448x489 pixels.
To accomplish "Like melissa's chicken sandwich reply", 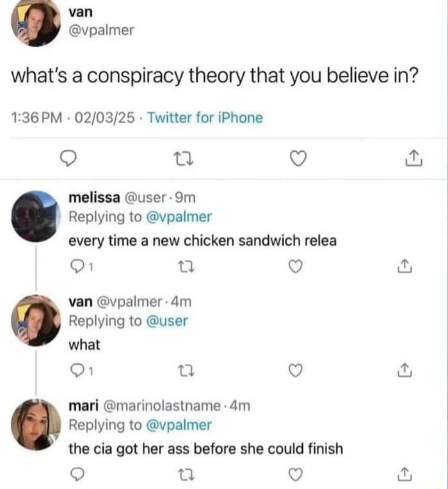I will (296, 268).
